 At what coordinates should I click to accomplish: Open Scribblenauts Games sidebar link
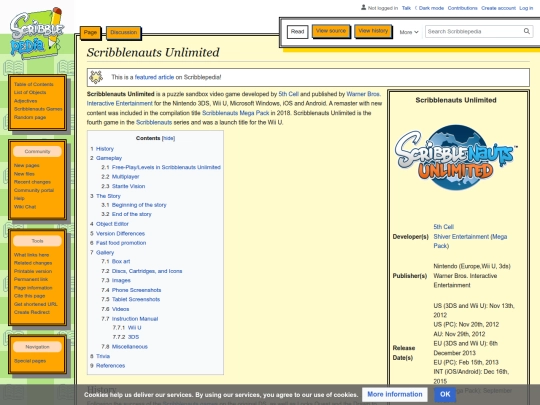[38, 109]
